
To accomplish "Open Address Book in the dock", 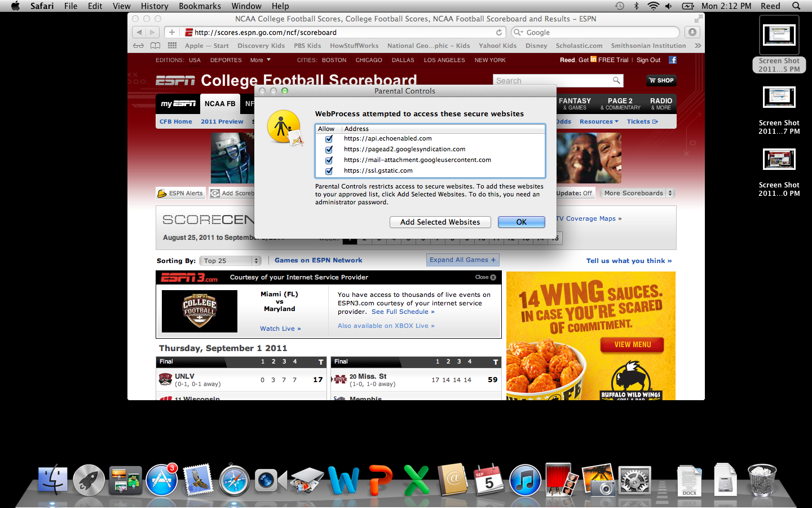I will coord(453,480).
